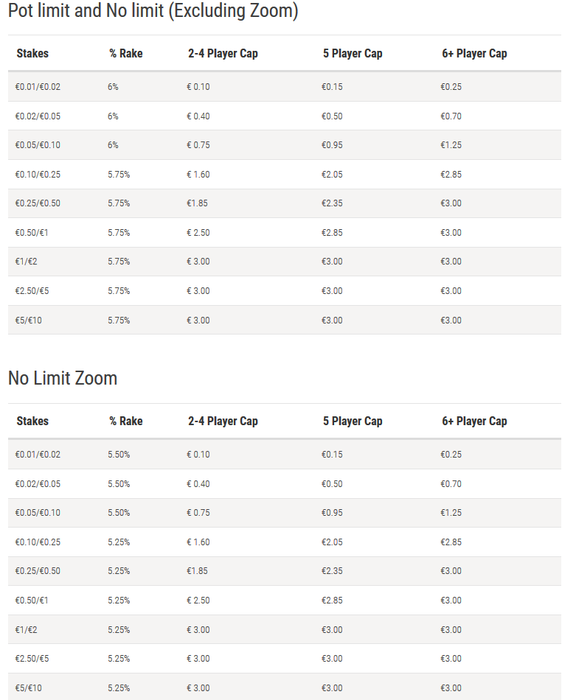This screenshot has width=562, height=700.
Task: Click '€0.95' 5 Player Cap in Pot limit table
Action: click(x=332, y=145)
